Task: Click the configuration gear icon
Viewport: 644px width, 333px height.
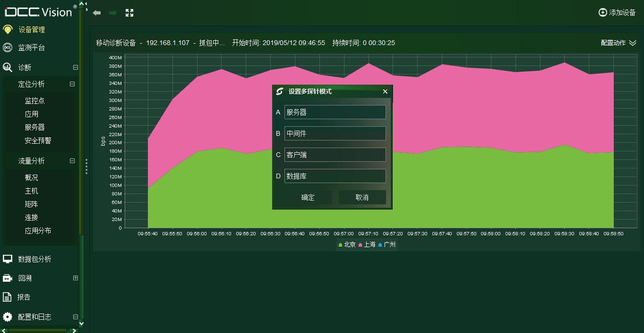Action: (8, 317)
